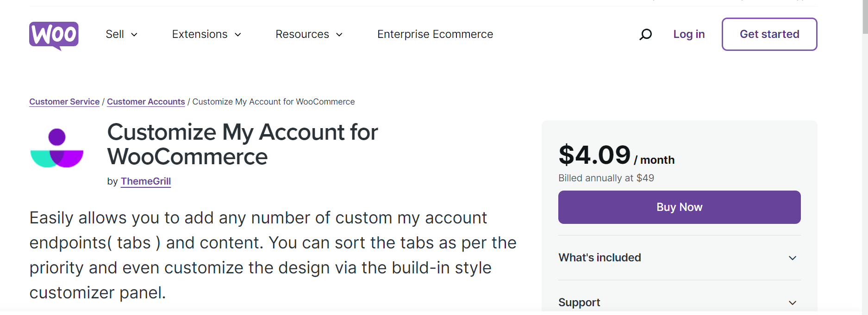The image size is (868, 315).
Task: Click the Customize My Account plugin logo
Action: (57, 148)
